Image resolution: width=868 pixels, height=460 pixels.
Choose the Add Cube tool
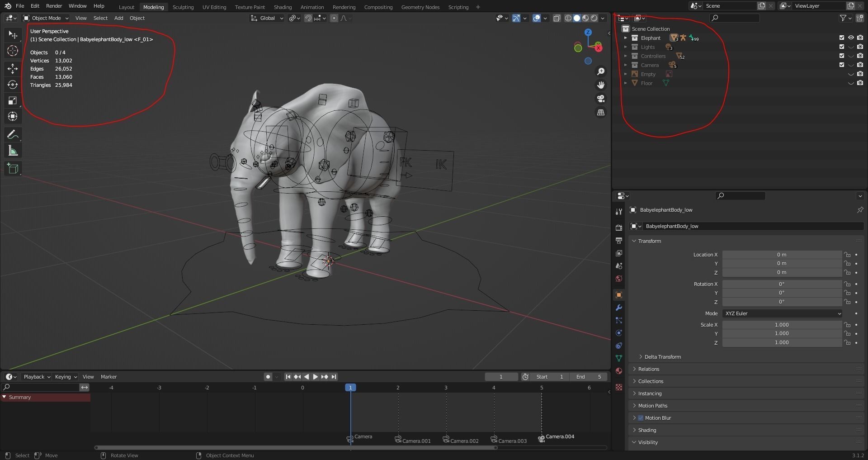pos(13,169)
